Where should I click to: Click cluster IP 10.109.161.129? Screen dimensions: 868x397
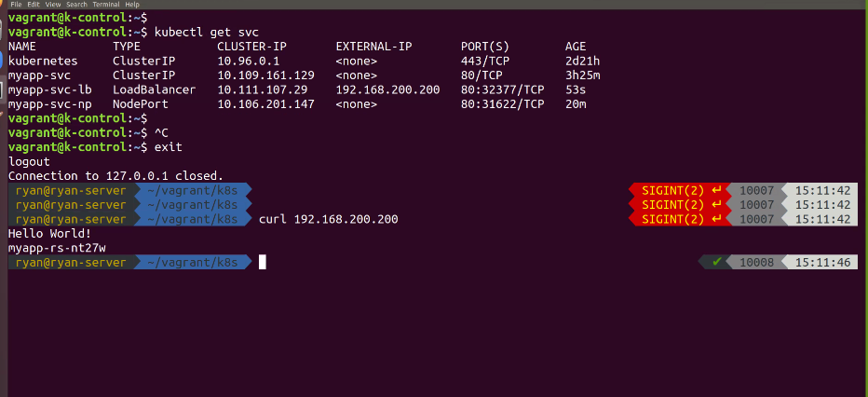[x=265, y=75]
